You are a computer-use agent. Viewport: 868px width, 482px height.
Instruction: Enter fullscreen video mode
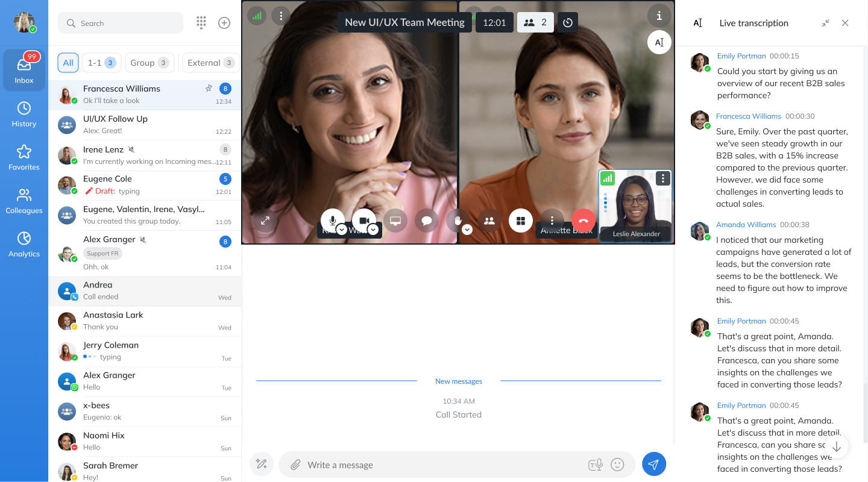(x=265, y=221)
